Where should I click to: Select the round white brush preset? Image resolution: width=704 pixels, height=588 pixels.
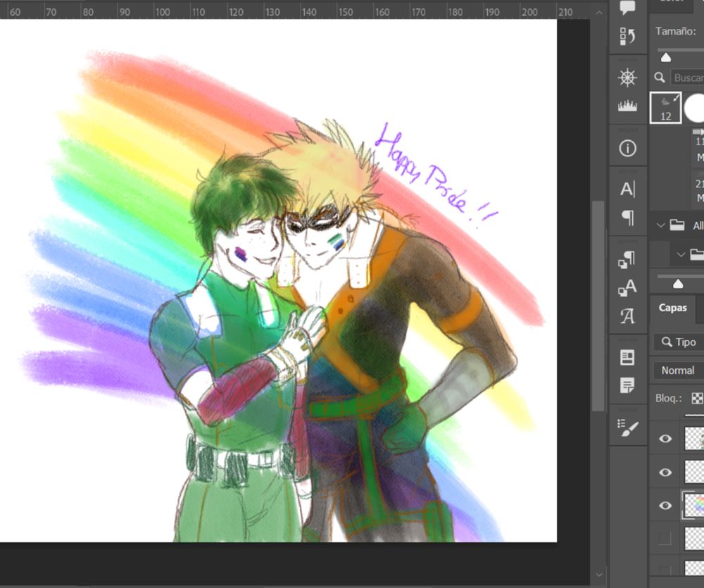point(694,108)
